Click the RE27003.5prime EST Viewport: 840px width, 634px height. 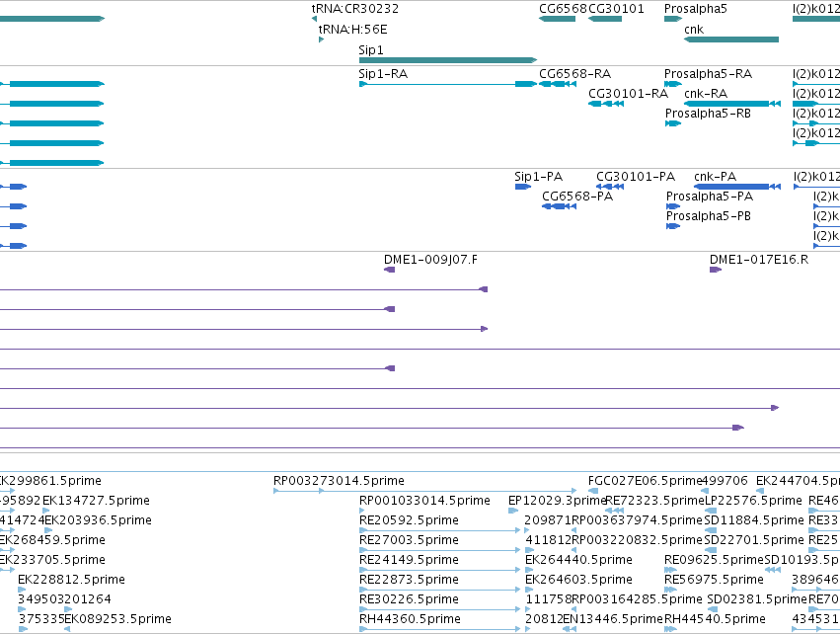click(x=440, y=550)
